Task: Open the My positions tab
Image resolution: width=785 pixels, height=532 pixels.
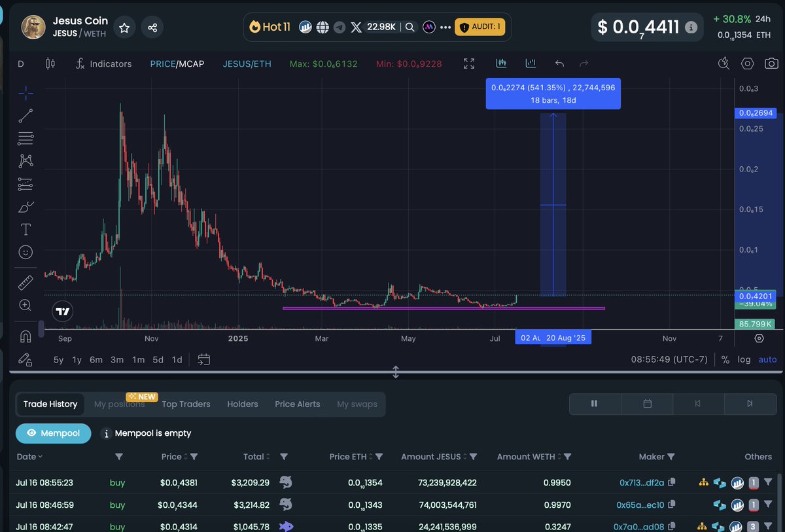Action: point(120,404)
